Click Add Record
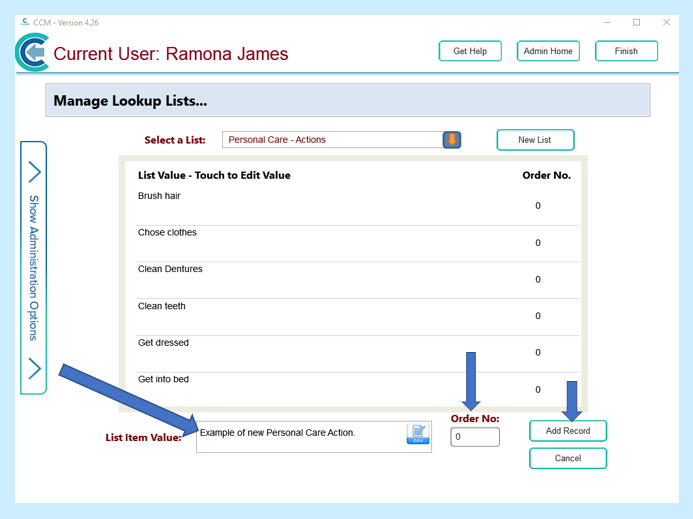 tap(568, 431)
